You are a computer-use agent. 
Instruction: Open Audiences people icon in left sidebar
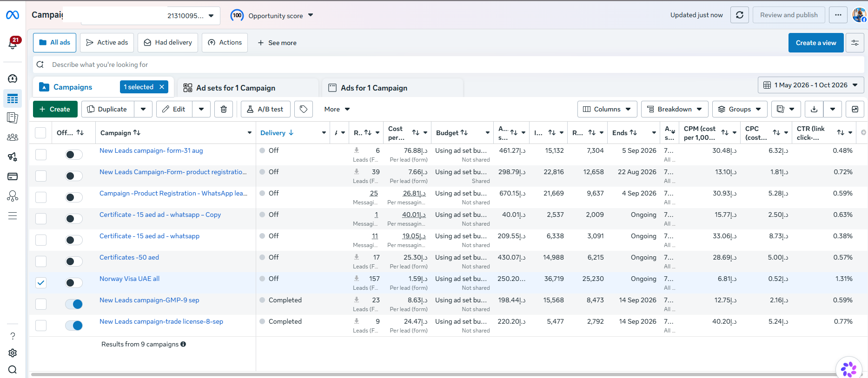tap(13, 137)
